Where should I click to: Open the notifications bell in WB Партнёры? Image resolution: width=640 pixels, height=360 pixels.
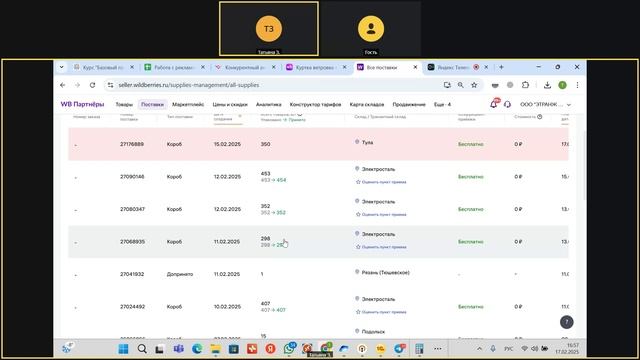(x=494, y=104)
